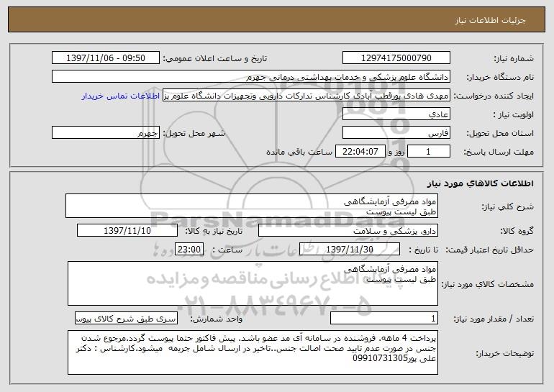This screenshot has width=554, height=392.
Task: Click the label گروه کالا
Action: click(x=517, y=232)
